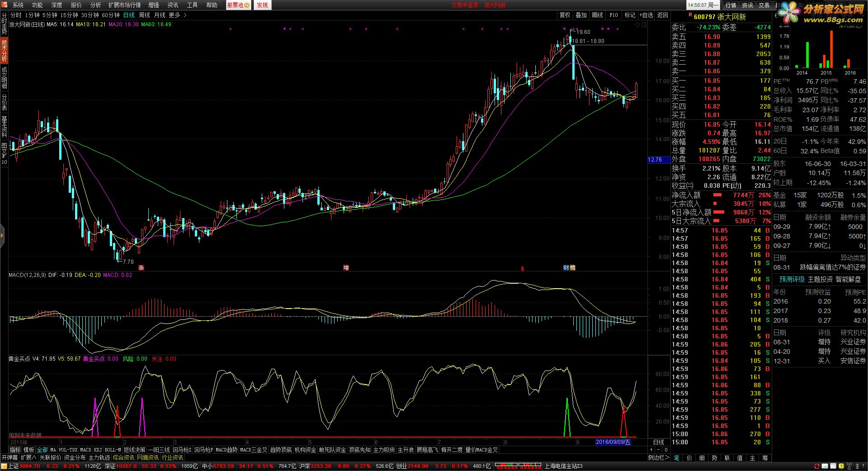Switch to 30分钟 chart period
Screen dimensions: 868x471
(x=90, y=15)
